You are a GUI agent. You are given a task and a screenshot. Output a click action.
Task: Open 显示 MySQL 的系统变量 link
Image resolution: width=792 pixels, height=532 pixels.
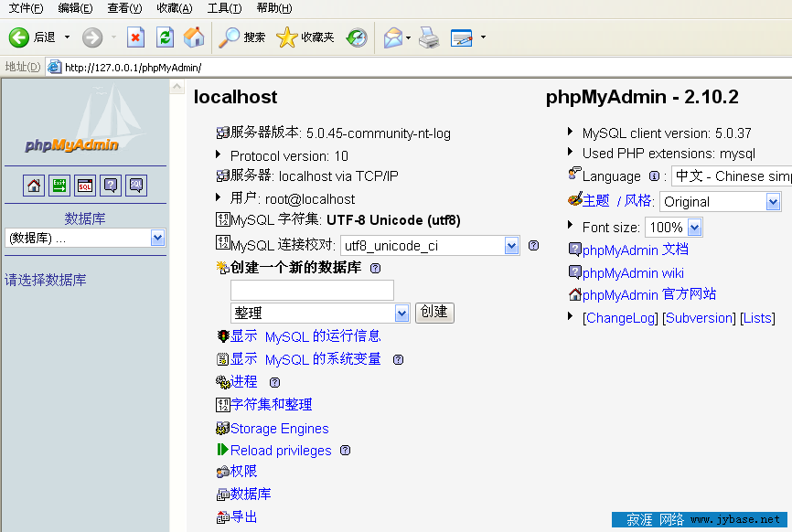point(305,359)
